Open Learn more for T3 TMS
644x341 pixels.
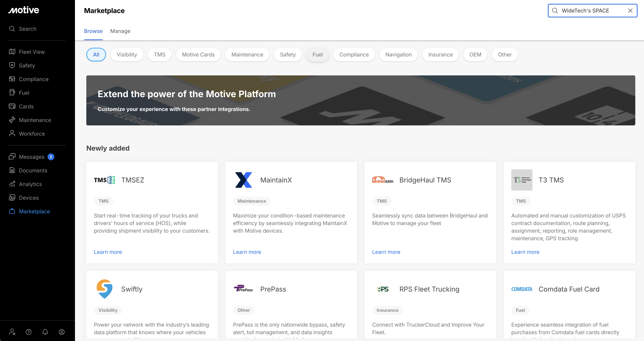tap(525, 252)
